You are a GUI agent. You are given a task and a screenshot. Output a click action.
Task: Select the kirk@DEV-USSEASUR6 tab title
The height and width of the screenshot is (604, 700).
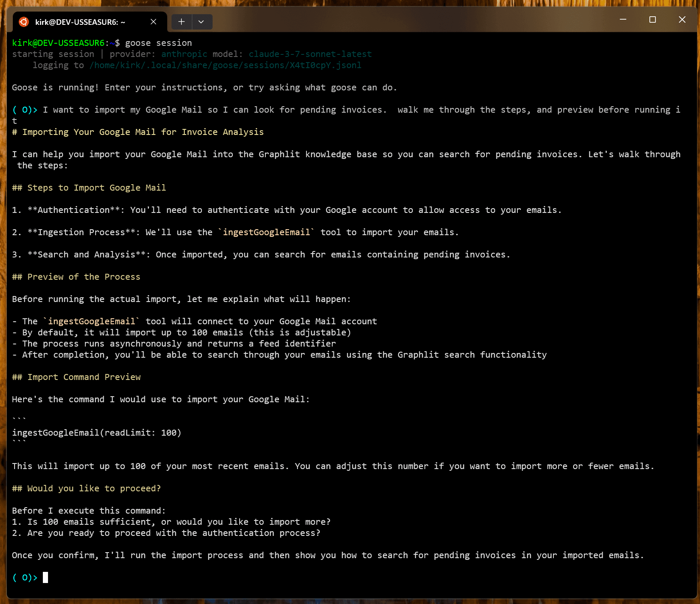tap(80, 22)
